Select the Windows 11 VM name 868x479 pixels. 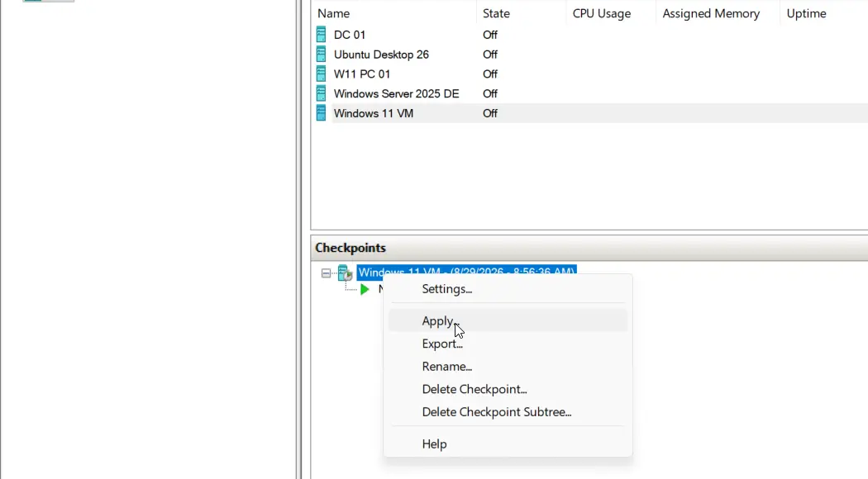374,113
